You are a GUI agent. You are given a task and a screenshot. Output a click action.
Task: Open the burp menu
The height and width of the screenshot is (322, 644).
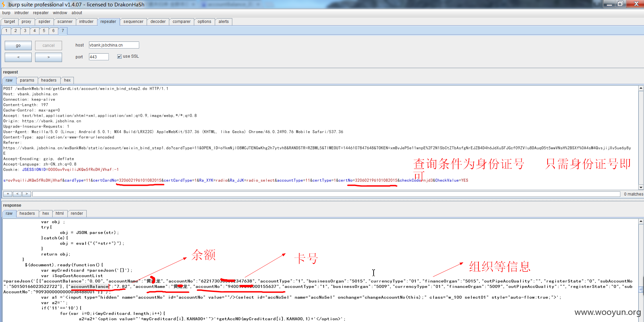6,13
